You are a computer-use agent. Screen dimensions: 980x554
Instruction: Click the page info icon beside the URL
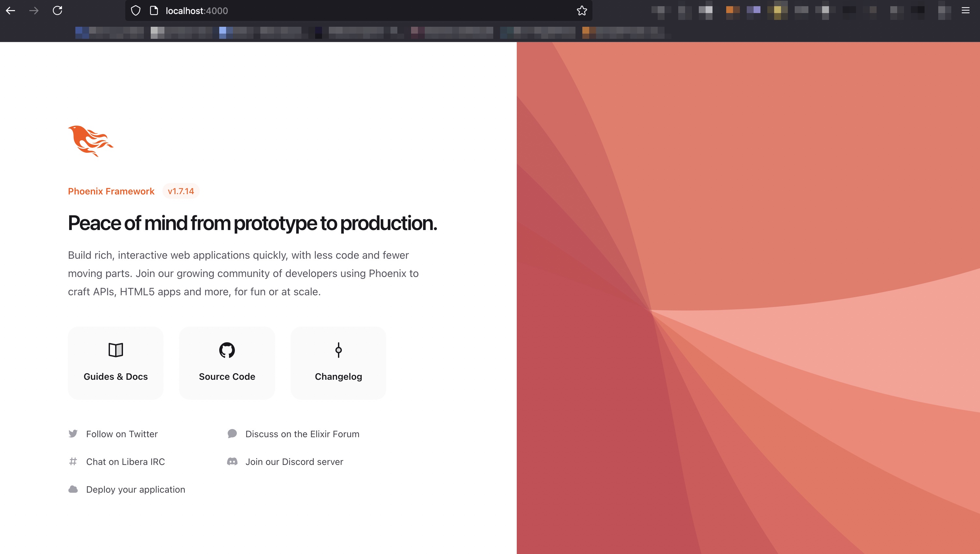[154, 11]
